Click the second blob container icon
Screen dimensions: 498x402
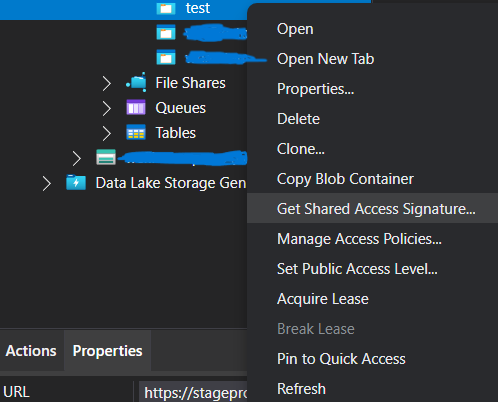[x=166, y=33]
